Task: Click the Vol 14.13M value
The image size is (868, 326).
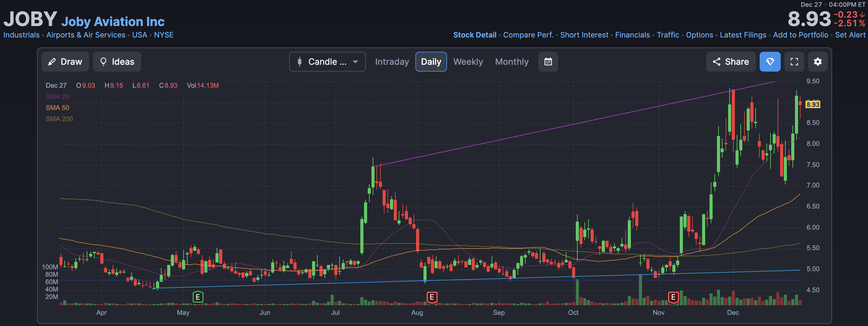Action: 202,86
